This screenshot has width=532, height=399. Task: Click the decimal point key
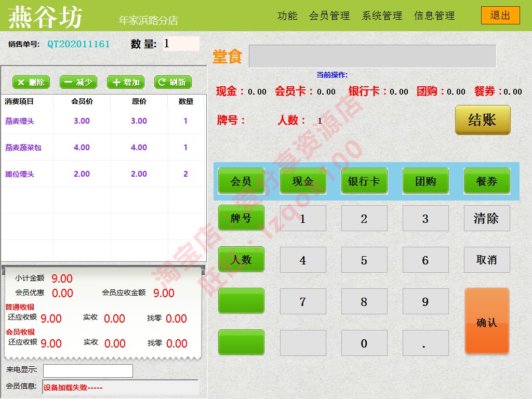pos(425,343)
